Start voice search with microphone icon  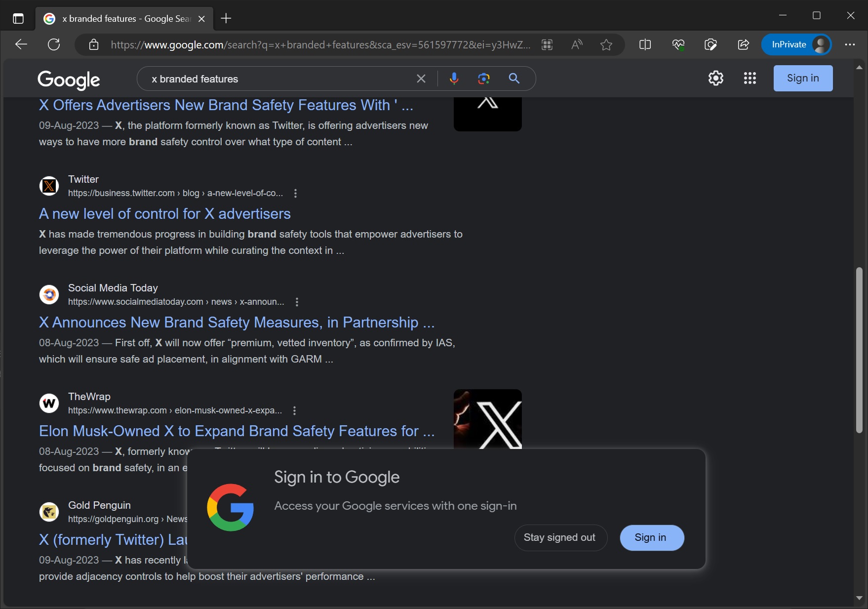[454, 79]
